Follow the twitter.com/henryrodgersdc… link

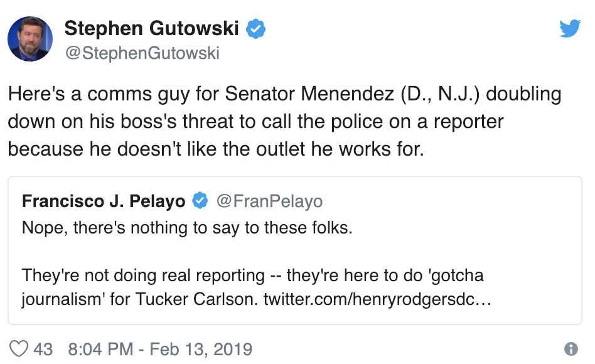(x=377, y=299)
